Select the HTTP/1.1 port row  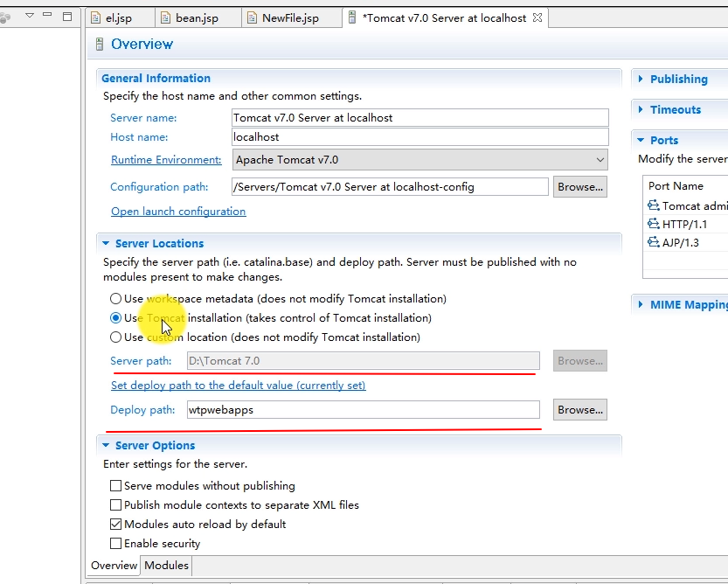click(x=686, y=224)
